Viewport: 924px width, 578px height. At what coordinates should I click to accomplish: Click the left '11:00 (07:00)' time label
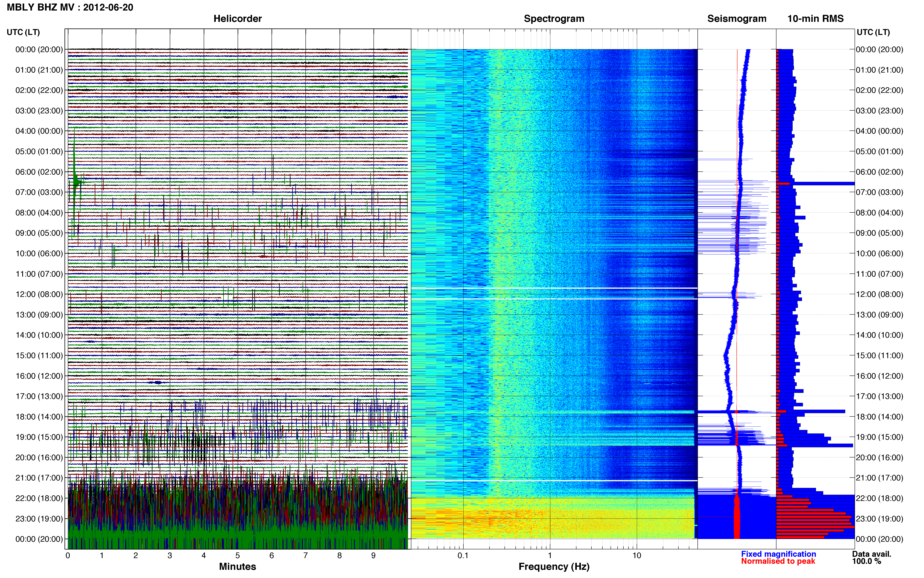(39, 274)
